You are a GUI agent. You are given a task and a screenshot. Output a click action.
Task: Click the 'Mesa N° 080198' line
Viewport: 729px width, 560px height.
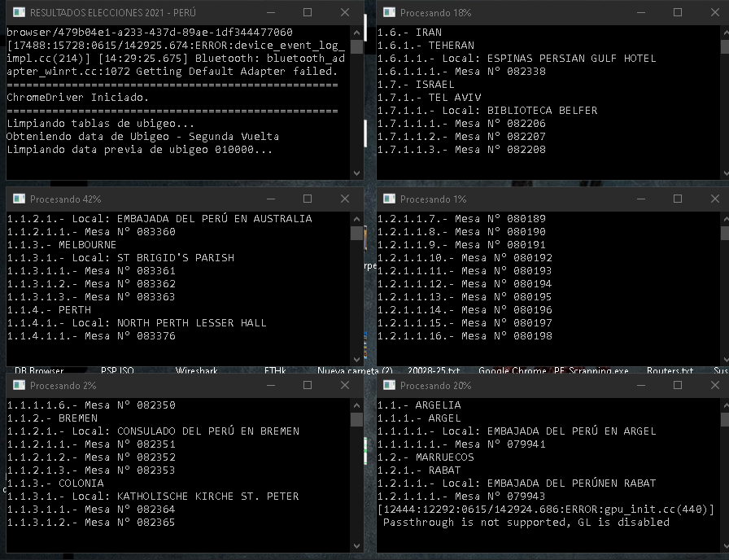coord(465,336)
